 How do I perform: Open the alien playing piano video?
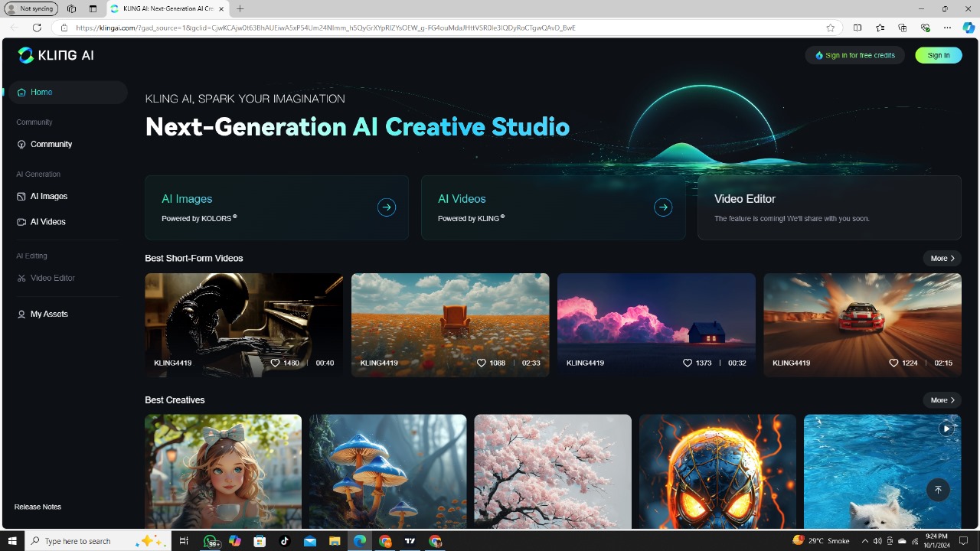(244, 324)
